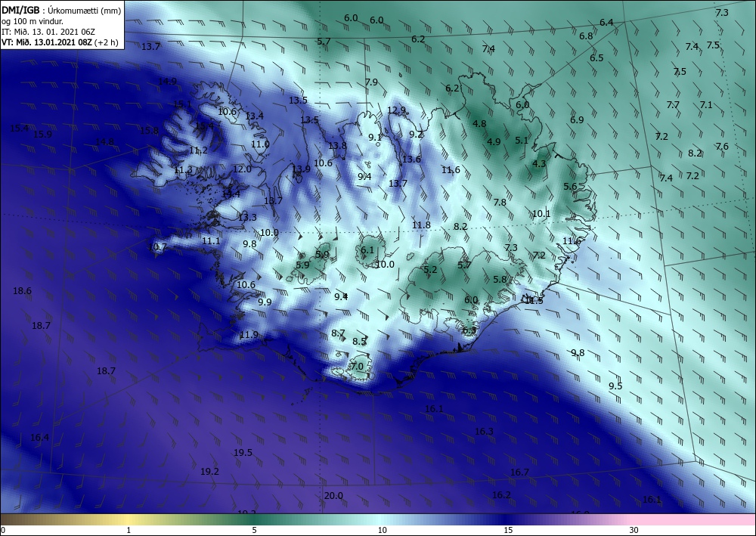The image size is (756, 536).
Task: Click the map value '13.8'
Action: 337,145
